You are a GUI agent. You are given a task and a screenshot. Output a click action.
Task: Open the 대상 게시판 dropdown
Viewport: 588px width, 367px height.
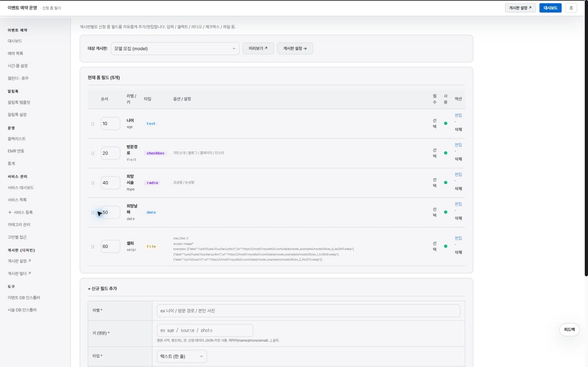pyautogui.click(x=175, y=48)
